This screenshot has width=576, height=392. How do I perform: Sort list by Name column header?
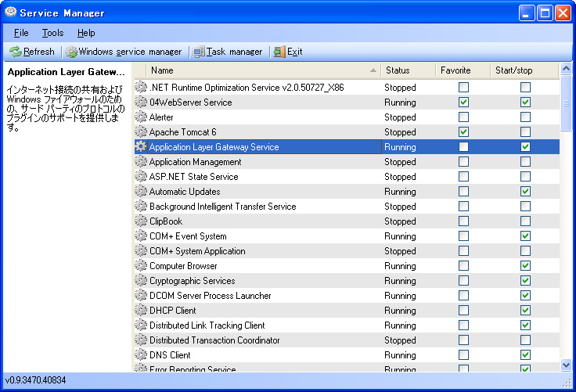point(264,70)
